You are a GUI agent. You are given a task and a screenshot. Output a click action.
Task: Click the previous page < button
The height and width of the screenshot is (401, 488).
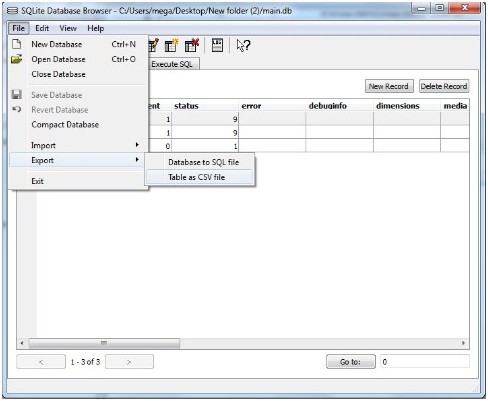(41, 362)
